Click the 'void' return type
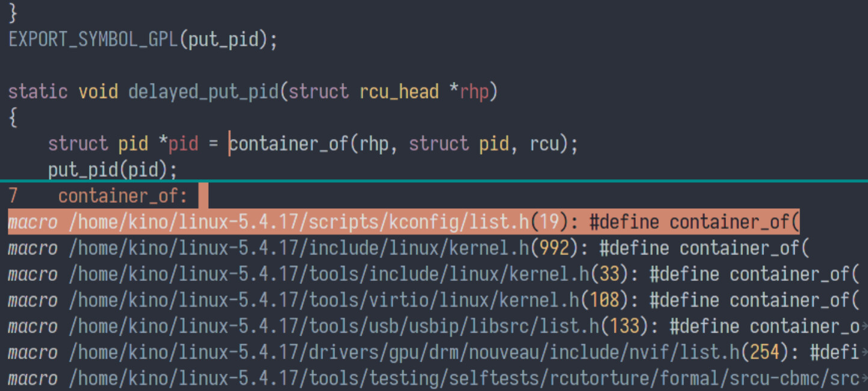The image size is (868, 391). (x=98, y=92)
